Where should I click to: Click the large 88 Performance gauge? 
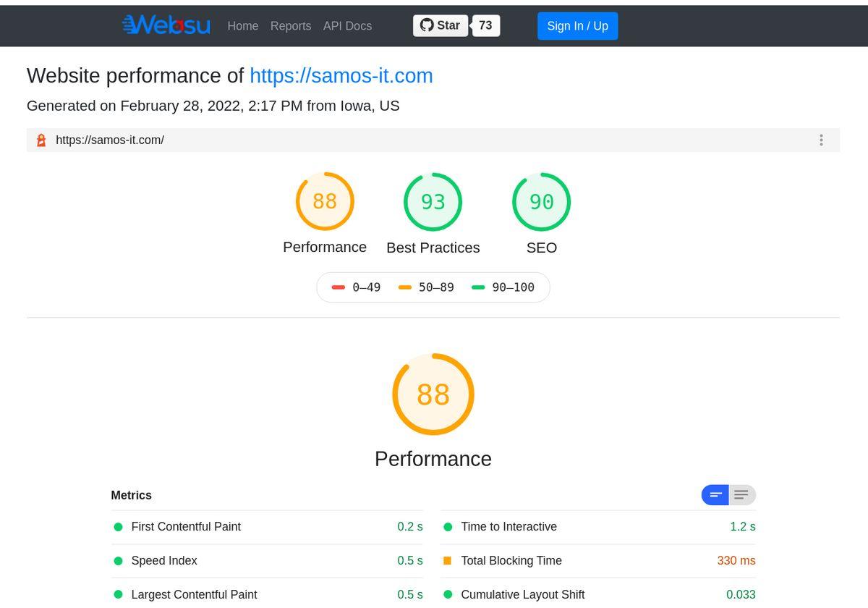point(433,394)
